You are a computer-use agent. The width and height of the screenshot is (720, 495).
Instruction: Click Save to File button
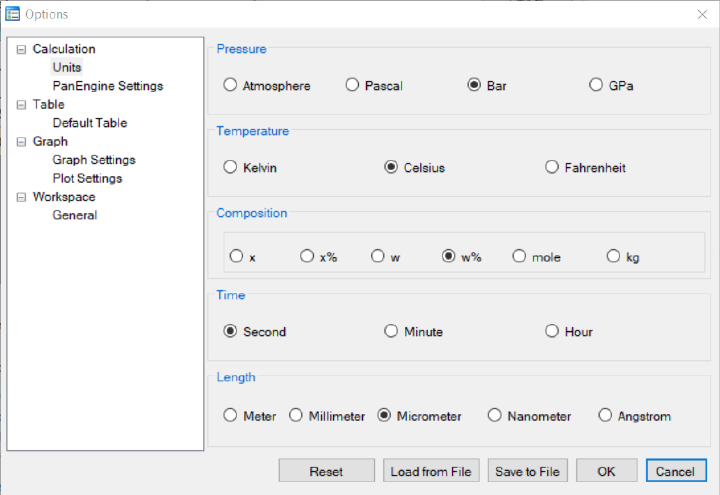pos(528,471)
